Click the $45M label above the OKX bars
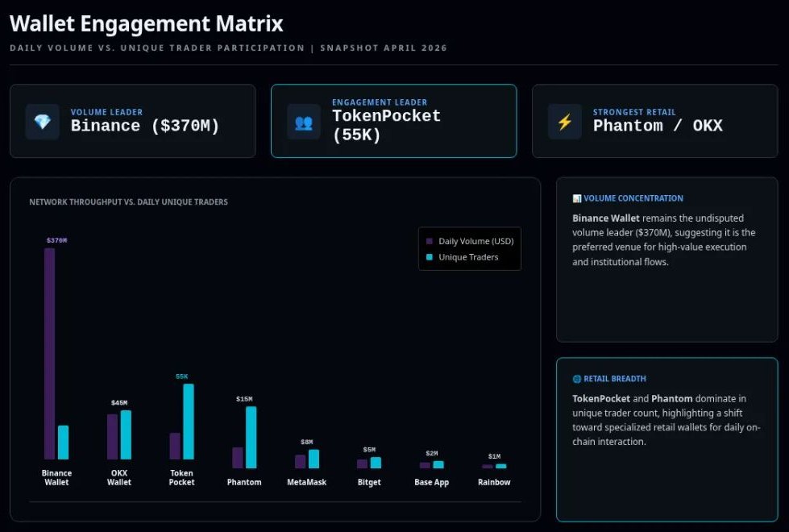This screenshot has width=789, height=532. (x=119, y=403)
